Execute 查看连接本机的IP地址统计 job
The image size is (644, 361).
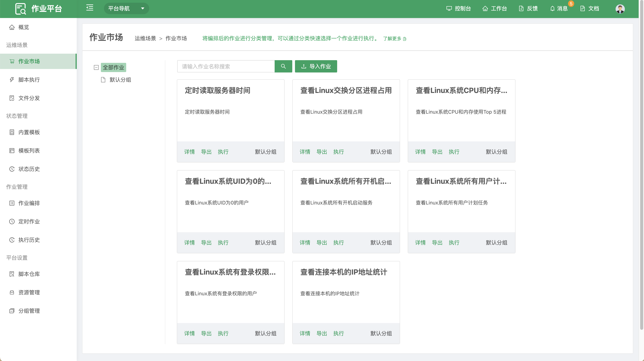pos(338,334)
